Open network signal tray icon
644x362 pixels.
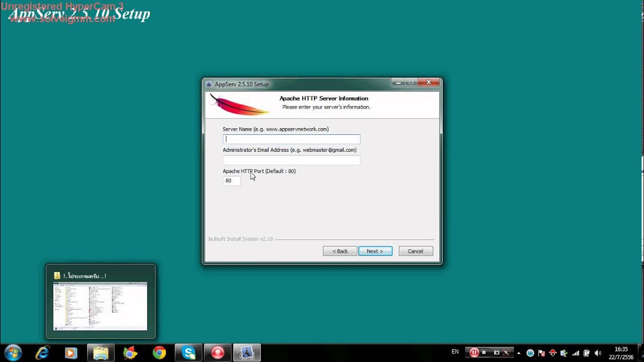(576, 353)
